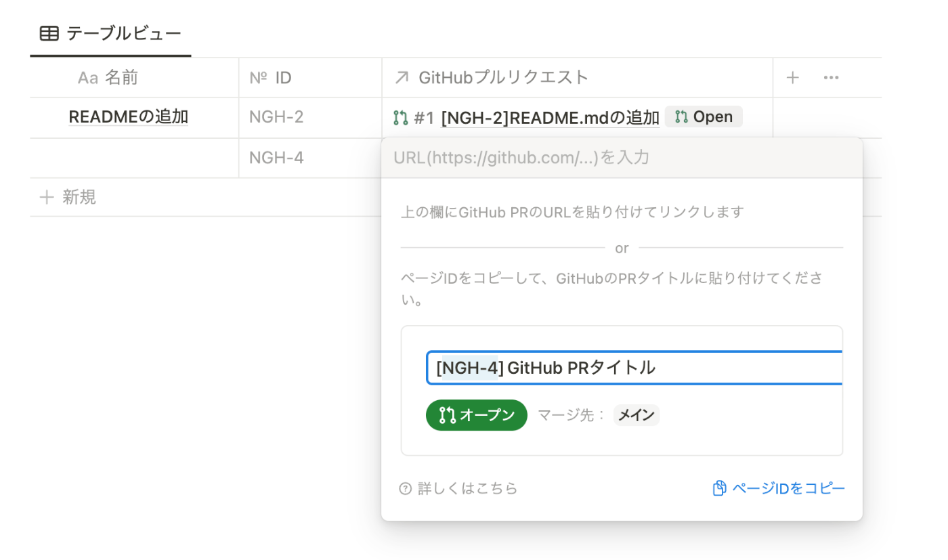Select the empty name cell in NGH-4 row
Image resolution: width=948 pixels, height=560 pixels.
(134, 158)
